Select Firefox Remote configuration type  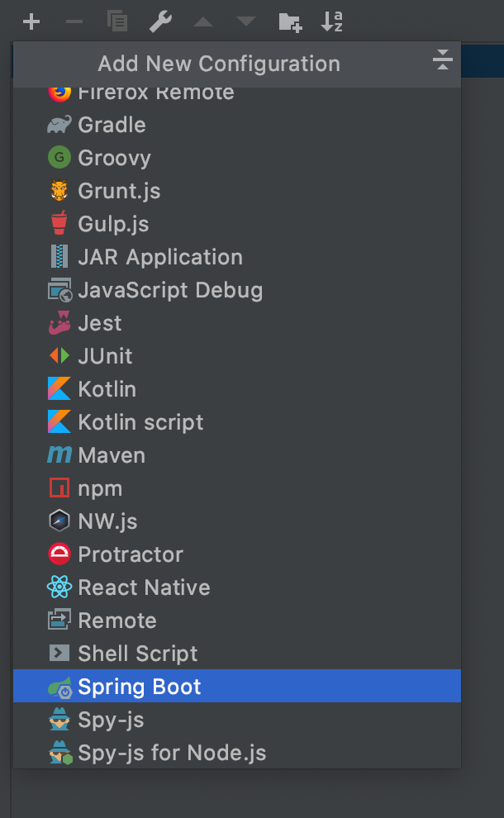click(237, 94)
